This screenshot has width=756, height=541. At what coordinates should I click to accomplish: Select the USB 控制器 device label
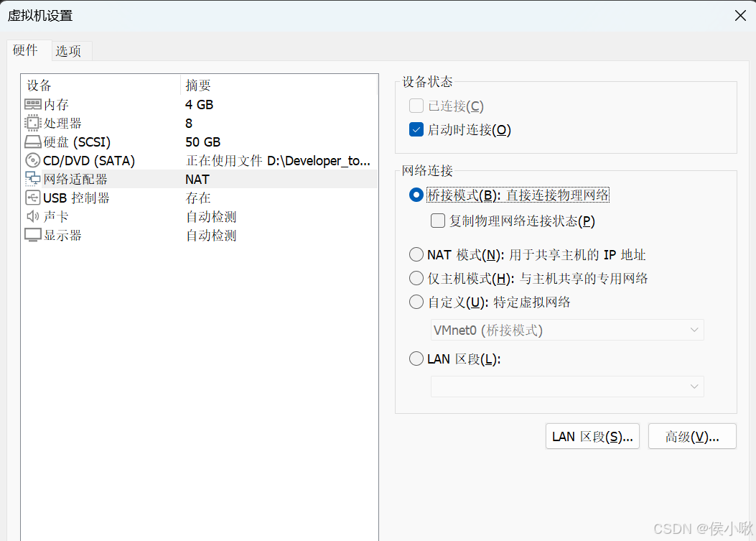point(77,198)
